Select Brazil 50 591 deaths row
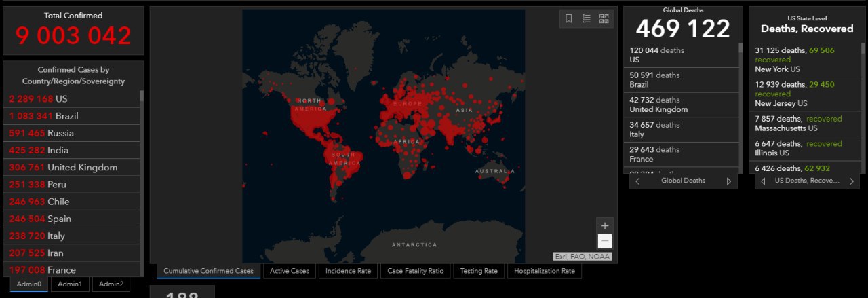Screen dimensions: 868x298 681,80
